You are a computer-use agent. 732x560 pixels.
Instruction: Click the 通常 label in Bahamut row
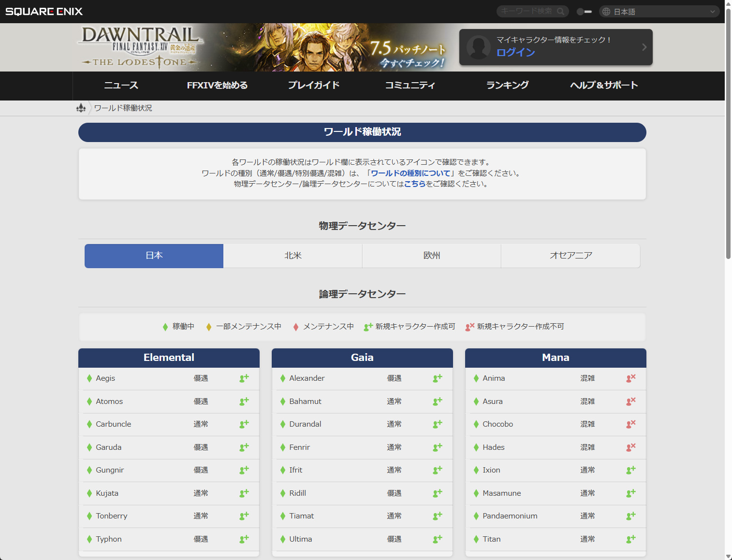point(394,401)
